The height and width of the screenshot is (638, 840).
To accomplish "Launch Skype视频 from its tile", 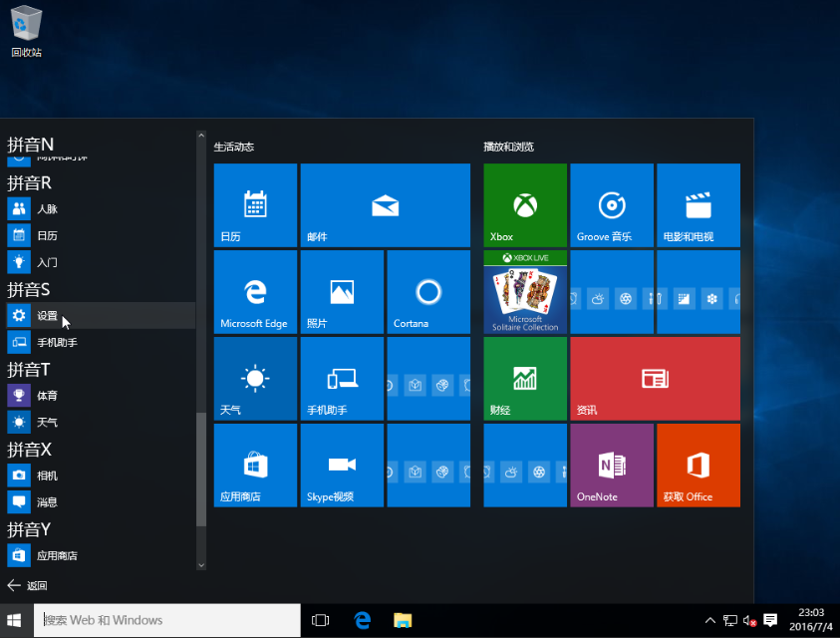I will [342, 465].
